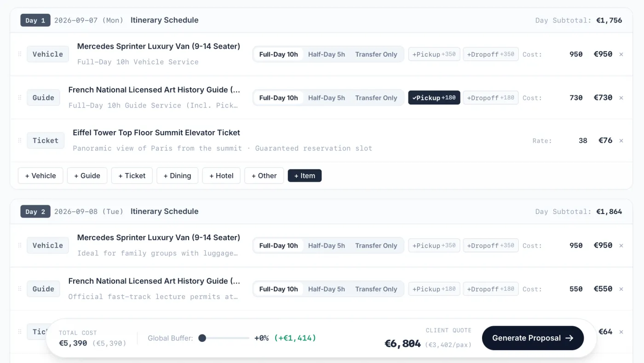The width and height of the screenshot is (644, 363).
Task: Add a Guide item to Day 1
Action: (87, 176)
